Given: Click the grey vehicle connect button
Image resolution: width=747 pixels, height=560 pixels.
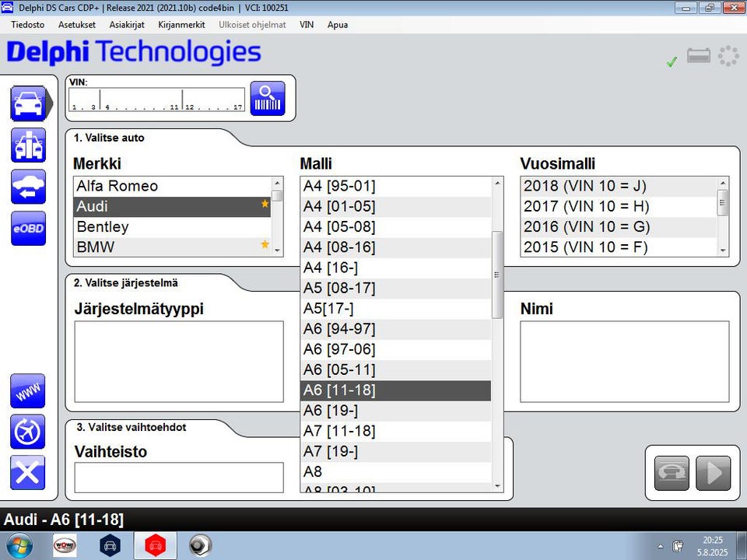Looking at the screenshot, I should (x=672, y=473).
